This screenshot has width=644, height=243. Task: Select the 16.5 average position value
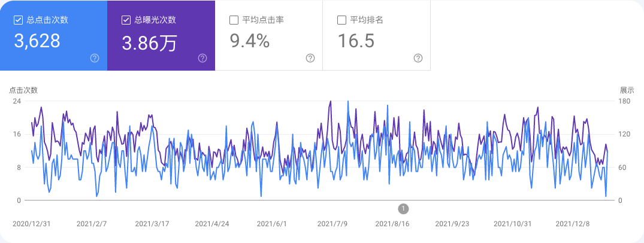356,41
